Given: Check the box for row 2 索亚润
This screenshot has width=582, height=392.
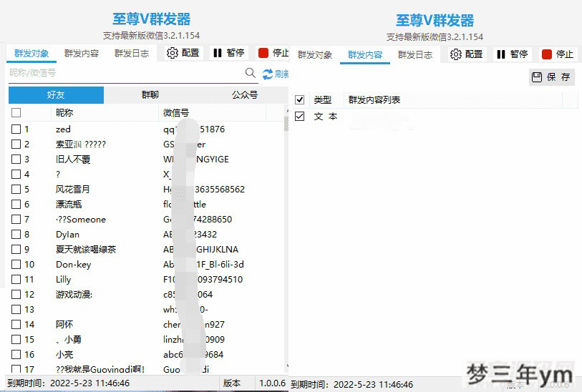Looking at the screenshot, I should coord(16,144).
